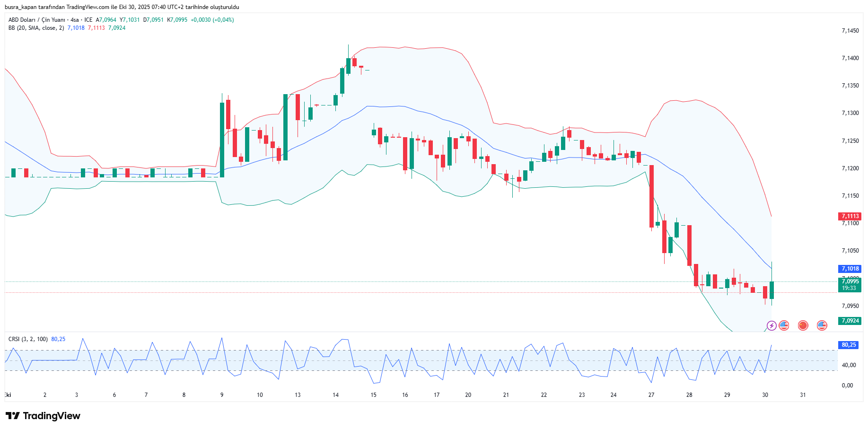The width and height of the screenshot is (868, 430).
Task: Click the China flag economic event icon
Action: 803,325
